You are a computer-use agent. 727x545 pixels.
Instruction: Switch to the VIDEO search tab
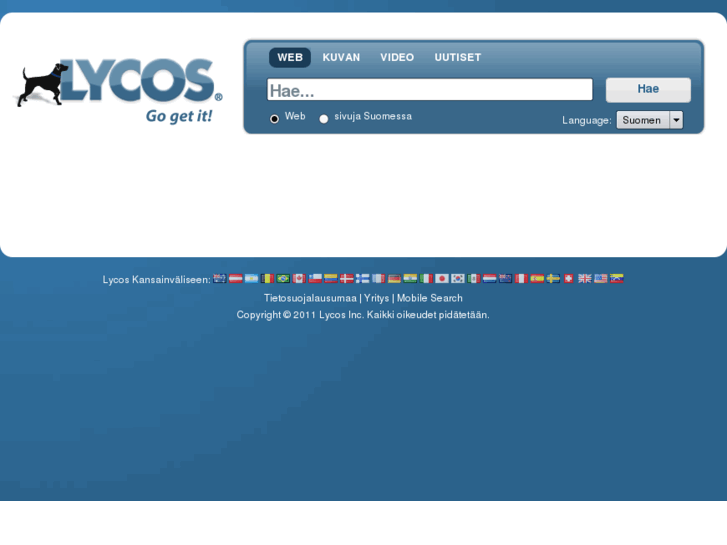pos(397,58)
